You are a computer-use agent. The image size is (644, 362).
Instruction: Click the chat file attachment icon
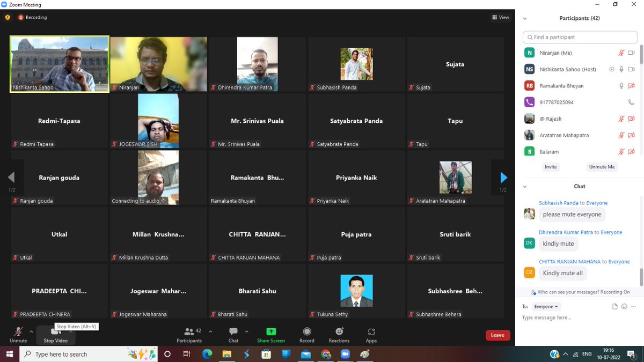[615, 307]
